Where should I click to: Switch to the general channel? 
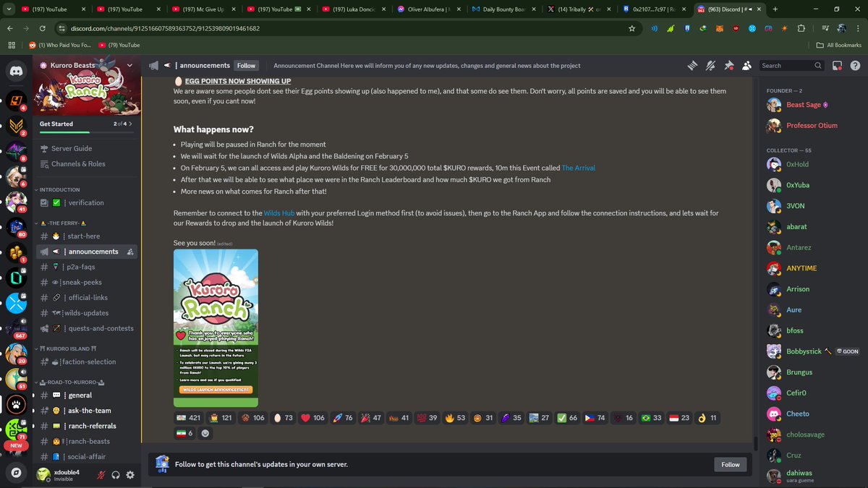coord(87,395)
